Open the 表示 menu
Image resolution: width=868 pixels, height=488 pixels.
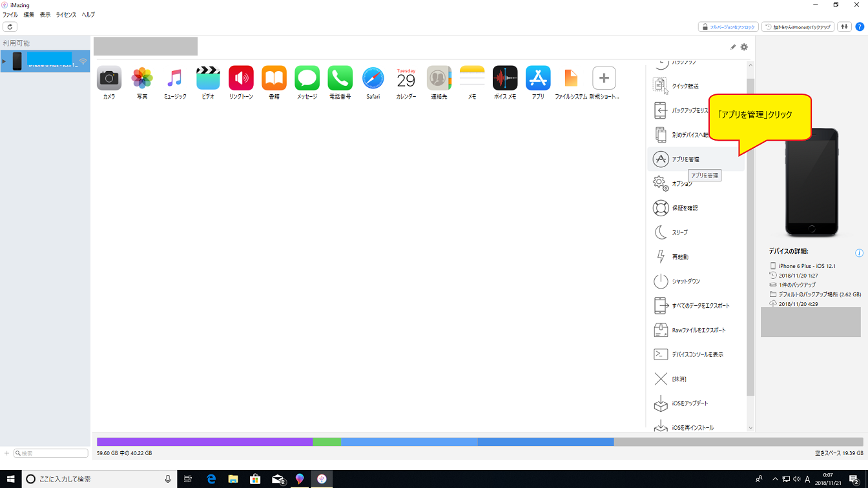coord(45,15)
